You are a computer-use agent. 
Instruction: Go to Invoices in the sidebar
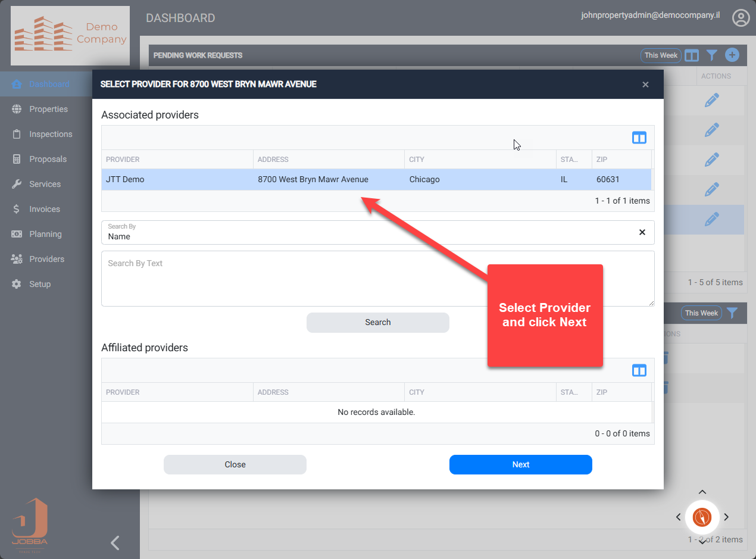[45, 209]
